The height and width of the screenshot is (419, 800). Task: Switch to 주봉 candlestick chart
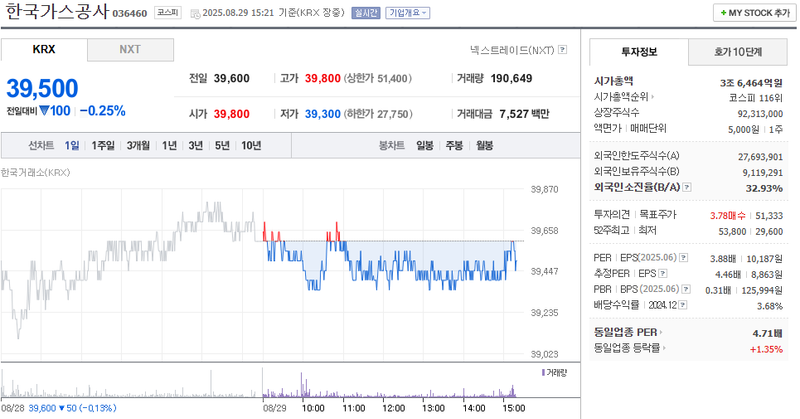(x=454, y=145)
